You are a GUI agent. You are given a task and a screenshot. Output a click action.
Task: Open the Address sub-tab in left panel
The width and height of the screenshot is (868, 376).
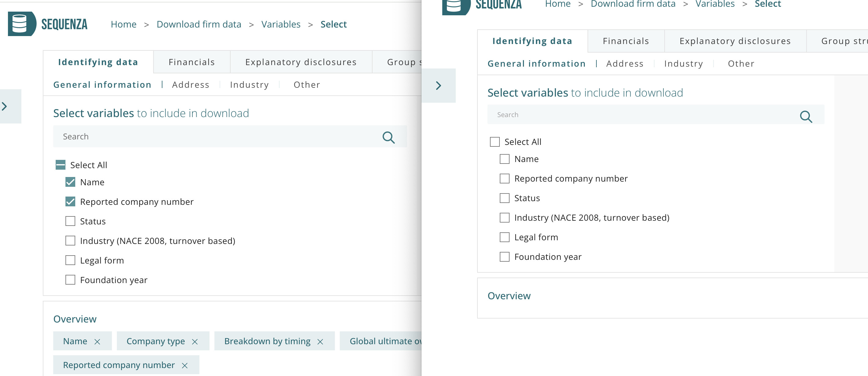coord(190,85)
